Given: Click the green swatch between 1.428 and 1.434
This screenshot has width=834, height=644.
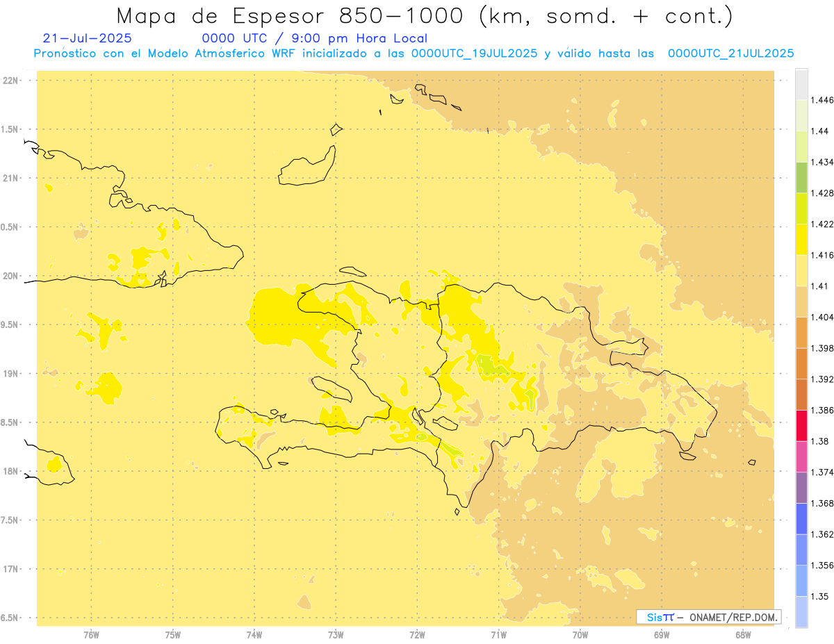Looking at the screenshot, I should (801, 177).
